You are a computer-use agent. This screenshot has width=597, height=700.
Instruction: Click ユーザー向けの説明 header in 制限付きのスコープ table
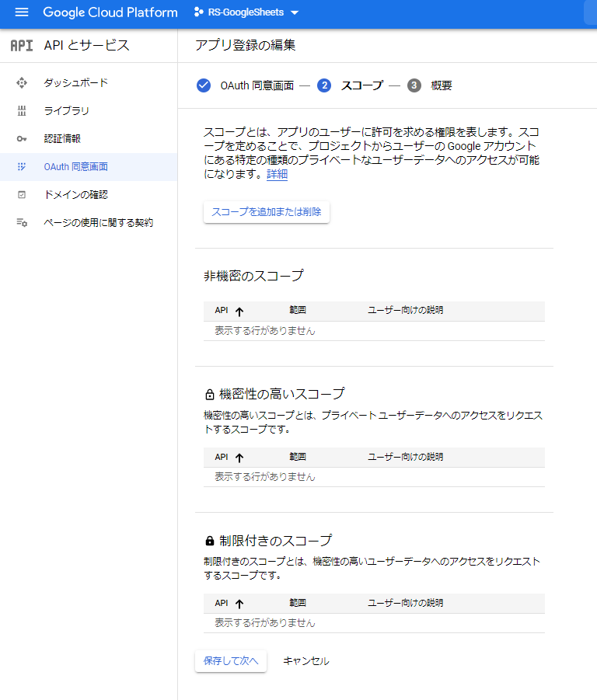click(x=405, y=603)
